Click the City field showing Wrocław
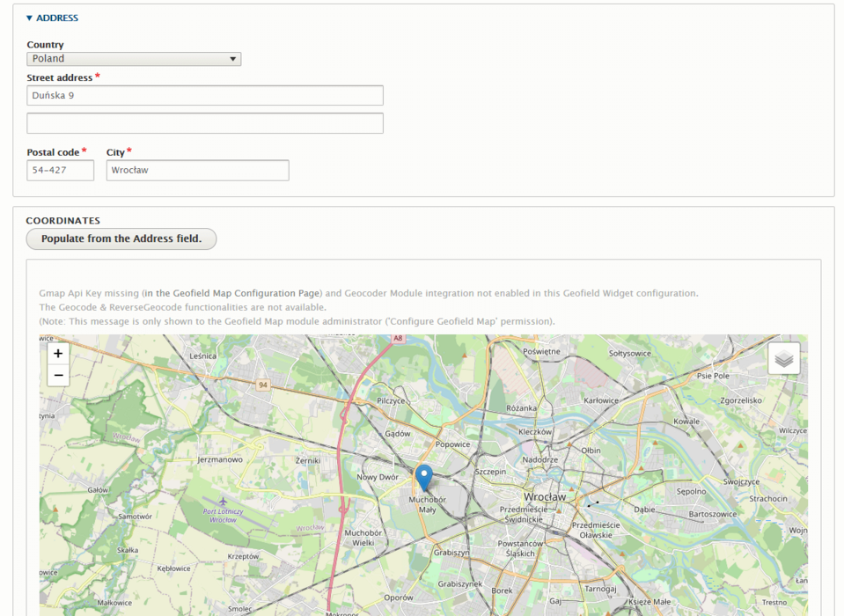Image resolution: width=844 pixels, height=616 pixels. [x=197, y=170]
